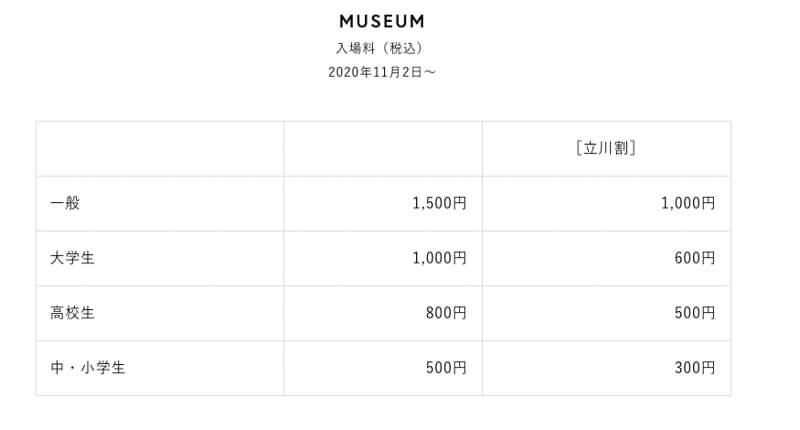The height and width of the screenshot is (430, 800).
Task: Click the regular 500円 price for 中・小学生
Action: (446, 368)
